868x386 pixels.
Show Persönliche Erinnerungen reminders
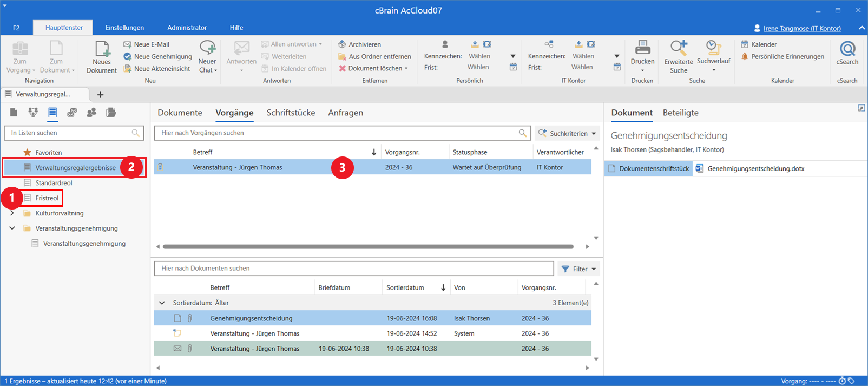[x=782, y=56]
